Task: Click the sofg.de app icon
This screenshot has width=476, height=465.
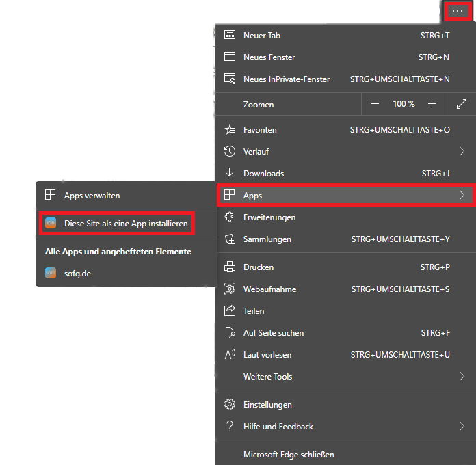Action: pos(50,272)
